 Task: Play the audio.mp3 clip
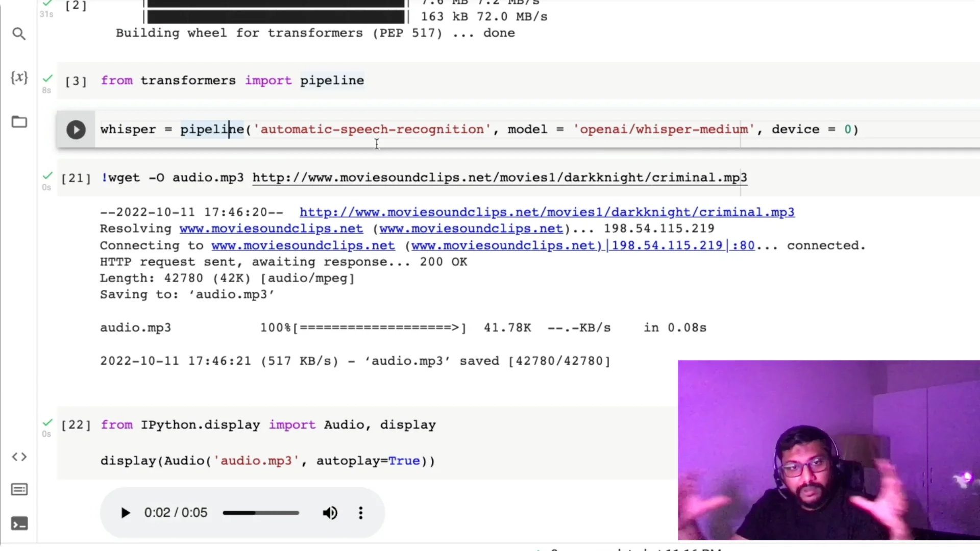coord(125,513)
